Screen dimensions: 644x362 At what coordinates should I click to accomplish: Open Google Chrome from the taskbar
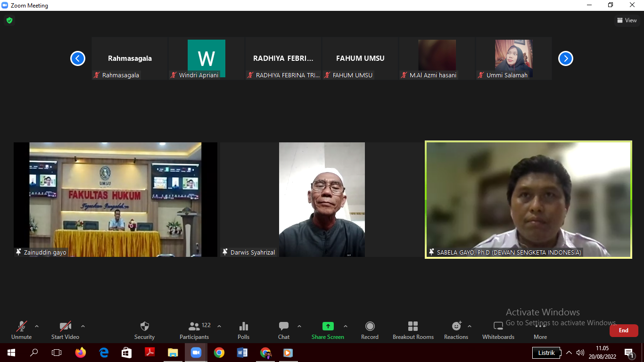pyautogui.click(x=219, y=353)
